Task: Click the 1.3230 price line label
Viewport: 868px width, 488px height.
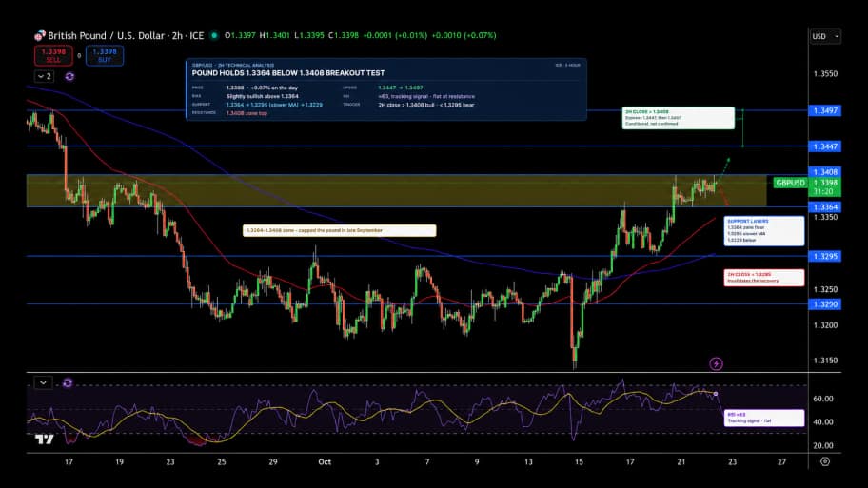Action: [x=825, y=304]
